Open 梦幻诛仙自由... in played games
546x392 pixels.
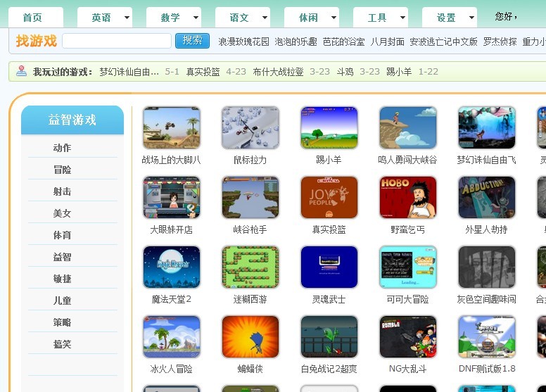click(129, 72)
